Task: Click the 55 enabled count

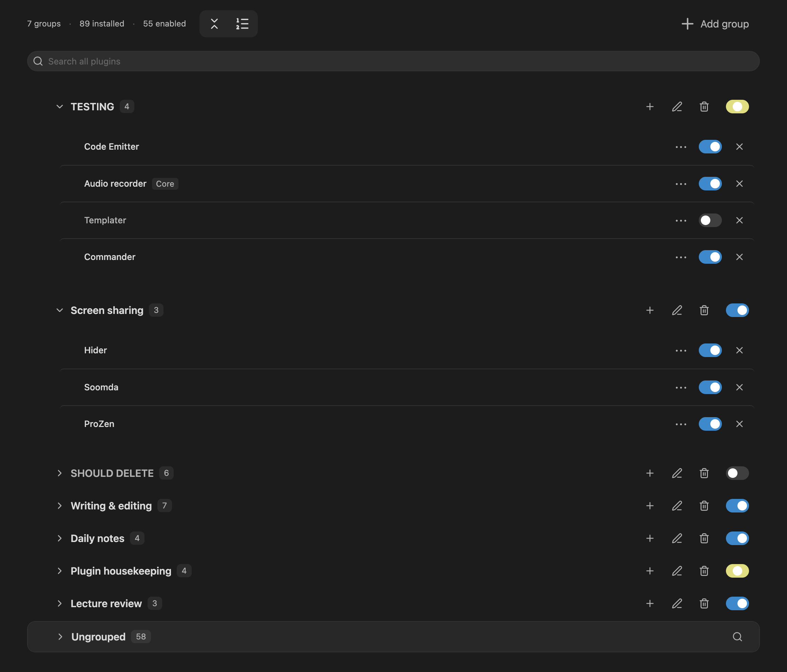Action: click(165, 23)
